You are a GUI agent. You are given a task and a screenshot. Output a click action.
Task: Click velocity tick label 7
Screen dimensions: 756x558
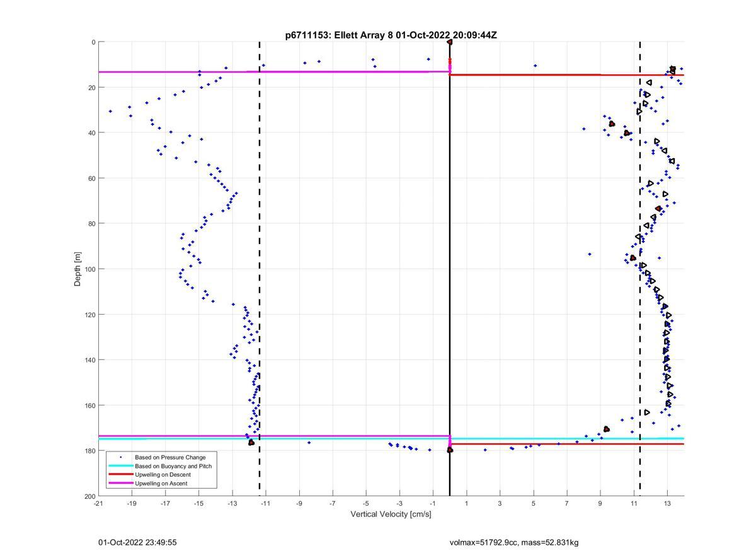point(567,504)
